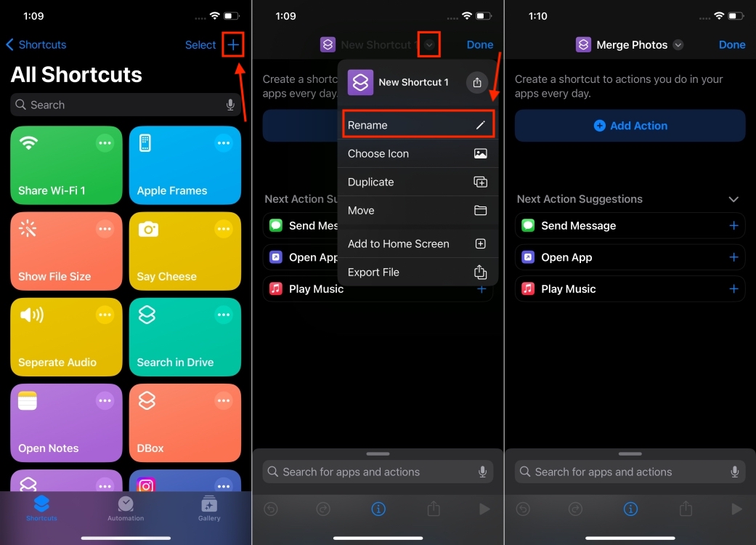Add the Send Message suggested action

[733, 225]
